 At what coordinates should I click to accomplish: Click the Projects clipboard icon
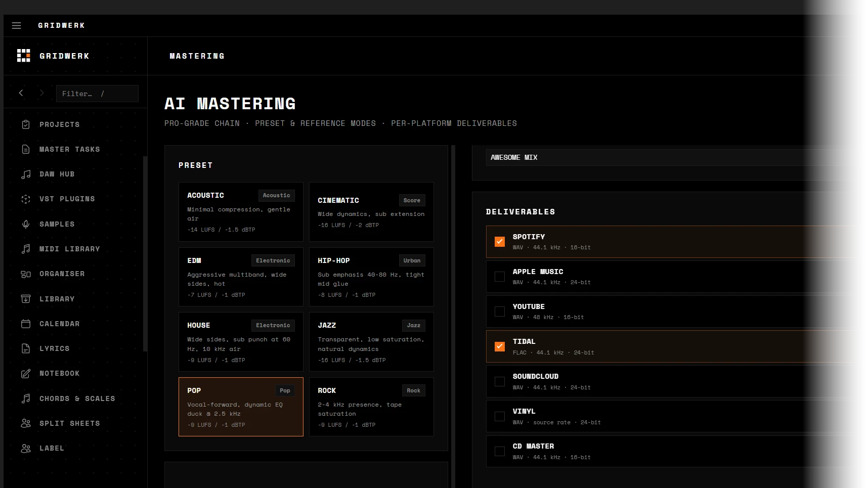point(26,124)
